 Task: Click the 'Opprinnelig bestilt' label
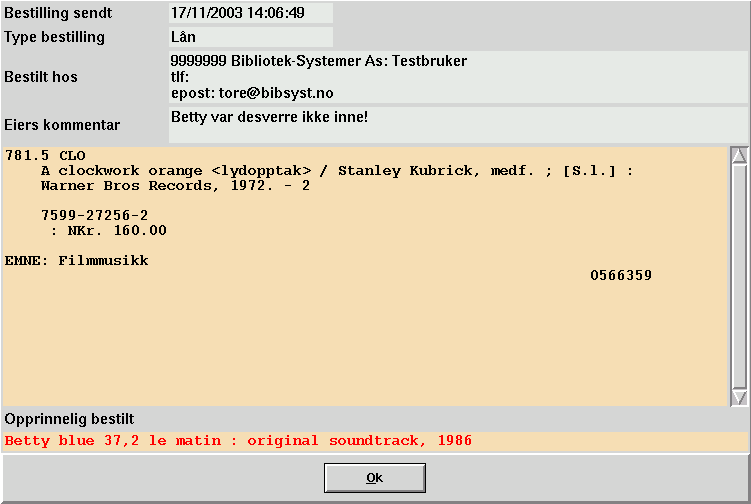click(x=69, y=418)
